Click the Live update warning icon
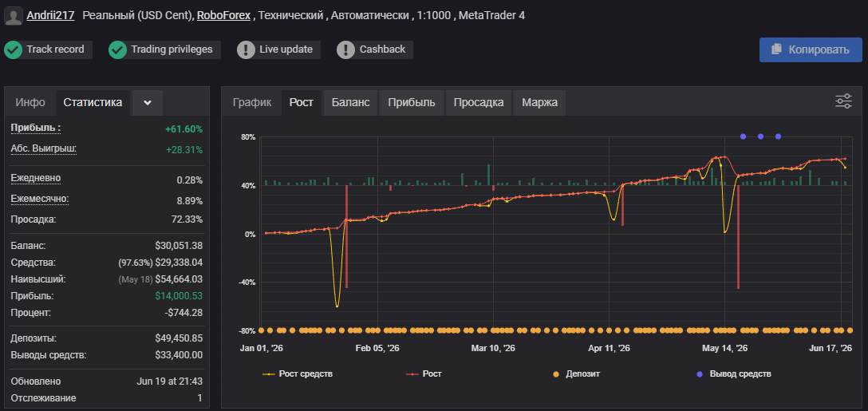 coord(246,49)
